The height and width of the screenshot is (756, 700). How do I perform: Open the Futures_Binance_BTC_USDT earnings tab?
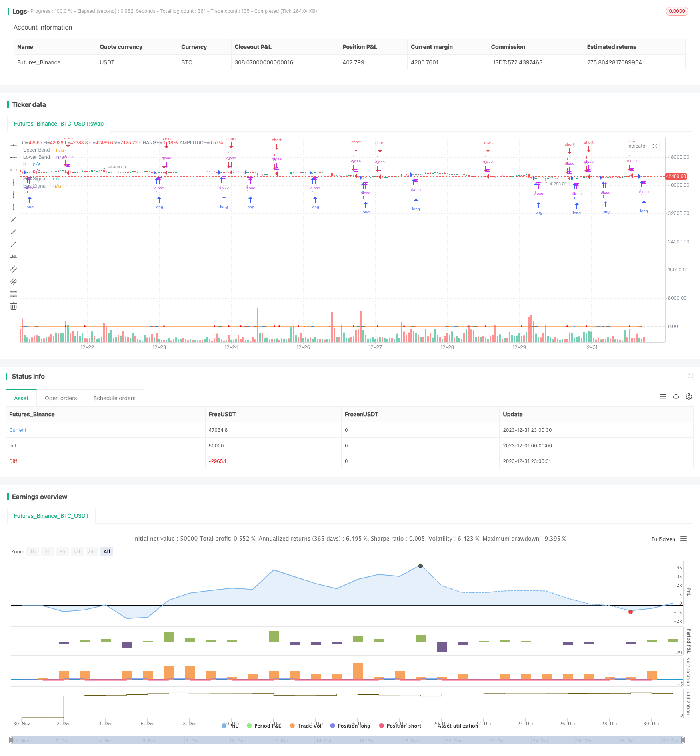[51, 516]
